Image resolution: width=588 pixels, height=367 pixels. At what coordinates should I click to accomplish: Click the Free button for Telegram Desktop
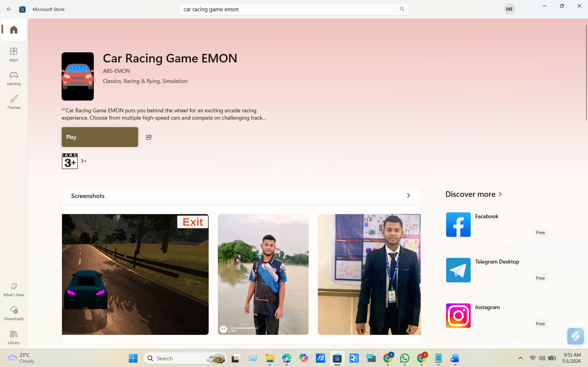[540, 278]
